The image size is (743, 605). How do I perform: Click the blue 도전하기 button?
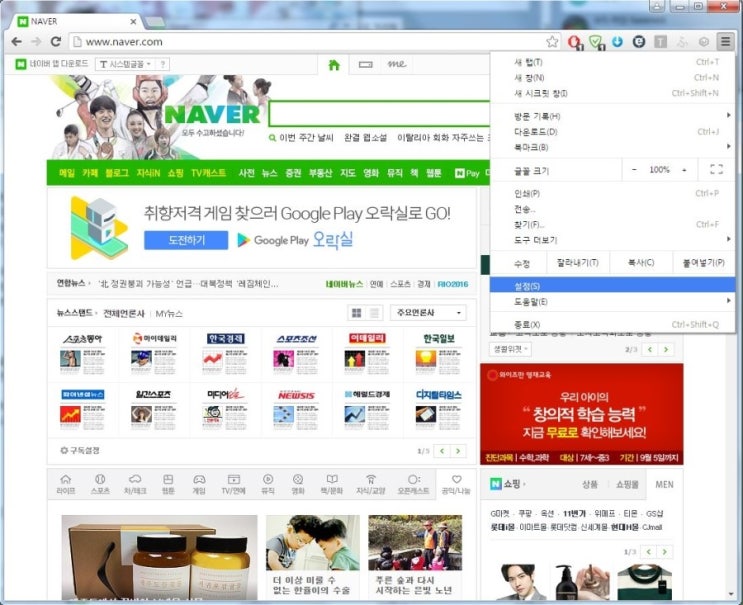point(186,240)
